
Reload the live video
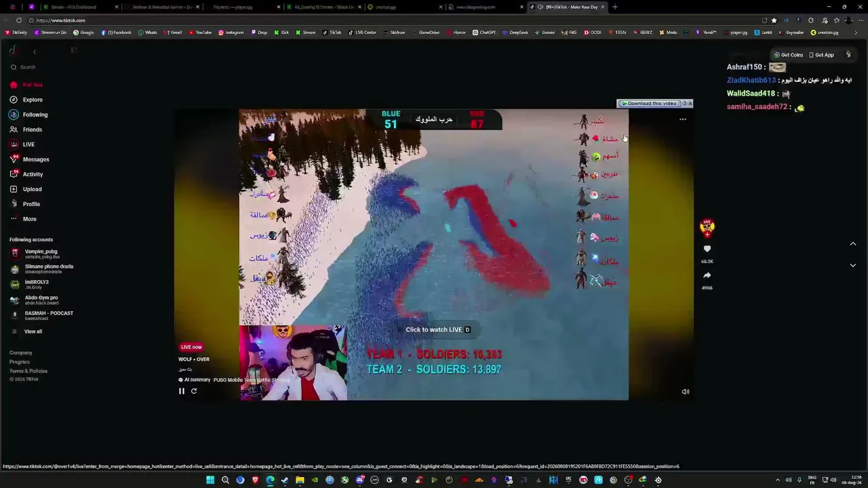pos(194,391)
